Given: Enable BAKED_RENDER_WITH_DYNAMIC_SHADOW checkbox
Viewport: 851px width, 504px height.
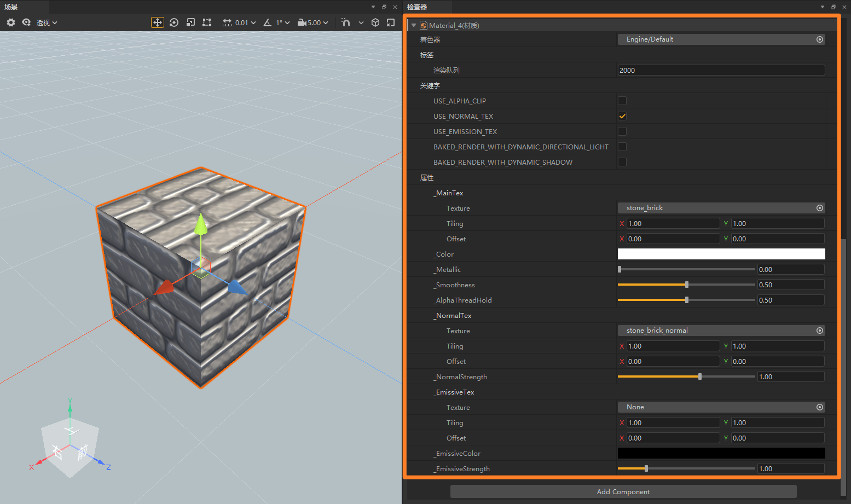Looking at the screenshot, I should click(x=622, y=162).
